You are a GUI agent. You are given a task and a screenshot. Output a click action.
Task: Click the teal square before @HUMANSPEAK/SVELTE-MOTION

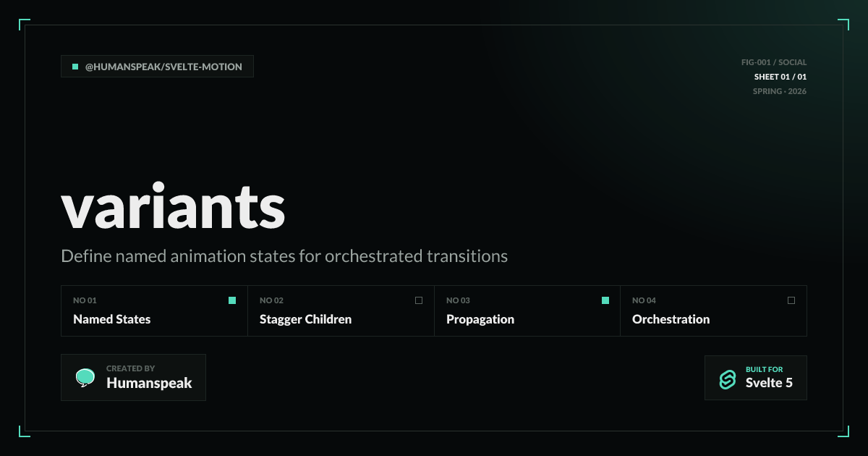tap(75, 67)
